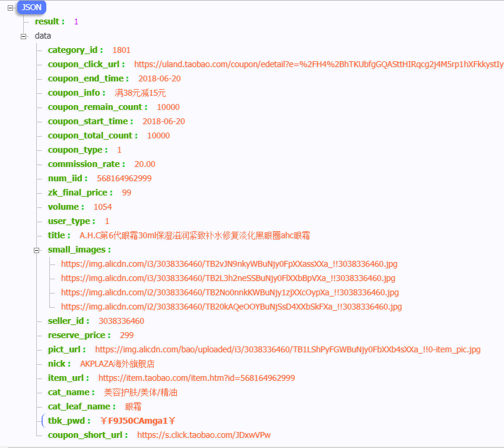Click the coupon_end_time value 2018-06-20
The image size is (504, 448).
(x=160, y=78)
